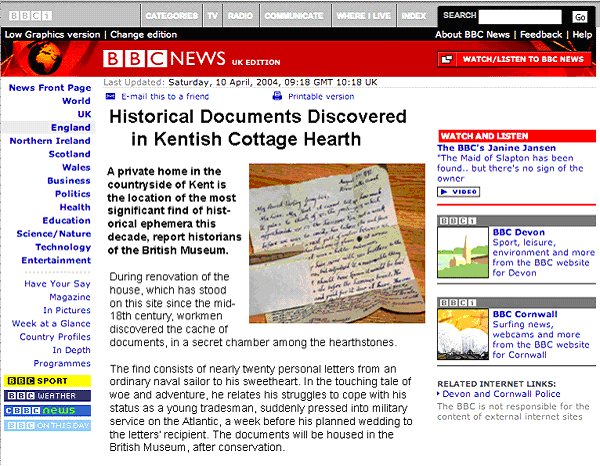Switch to Low Graphics version
Image resolution: width=600 pixels, height=466 pixels.
coord(52,34)
